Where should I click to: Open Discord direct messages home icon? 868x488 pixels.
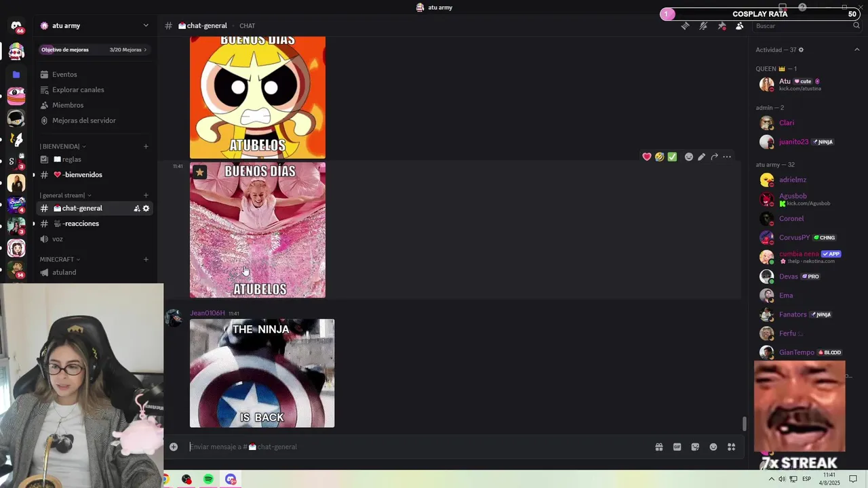coord(16,26)
